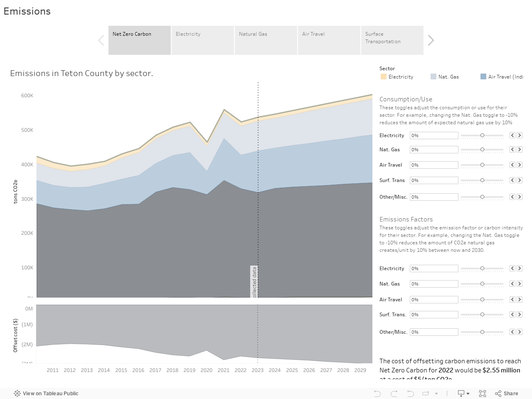
Task: Click the Refresh icon in bottom toolbar
Action: [x=426, y=394]
